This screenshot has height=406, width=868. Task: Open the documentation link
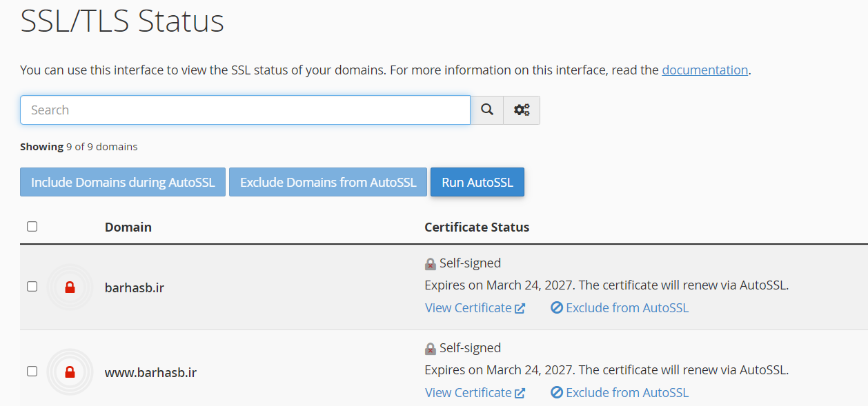click(704, 70)
